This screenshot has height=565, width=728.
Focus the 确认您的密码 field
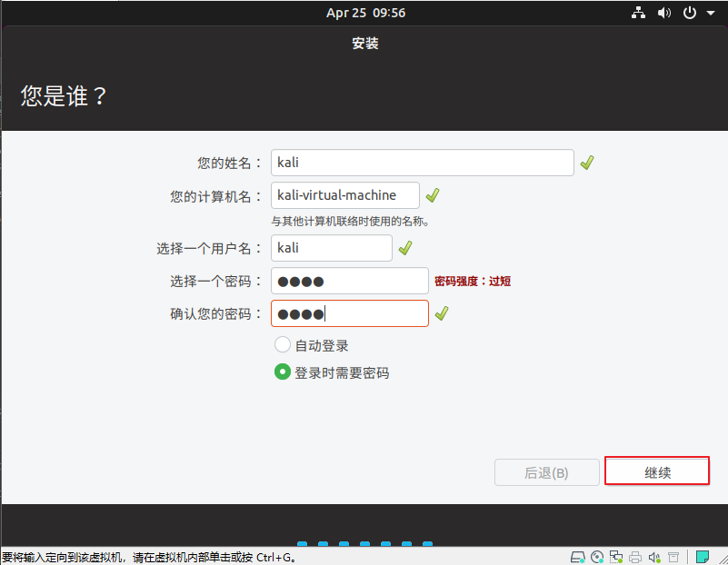350,313
